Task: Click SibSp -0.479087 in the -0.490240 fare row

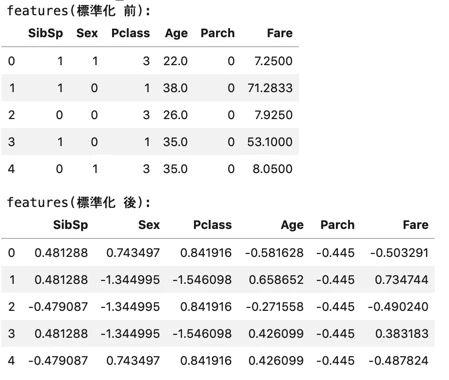Action: 58,307
